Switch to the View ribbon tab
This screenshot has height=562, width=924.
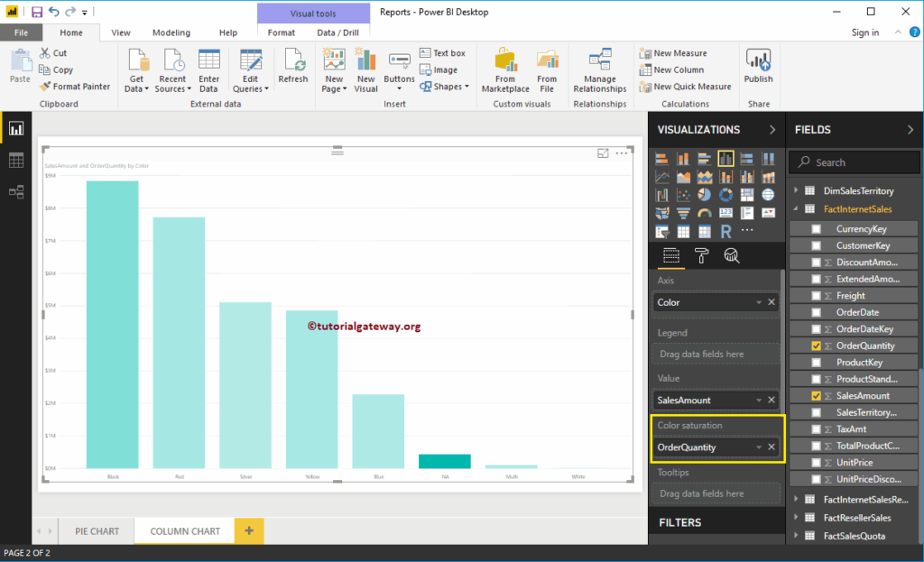pos(121,32)
